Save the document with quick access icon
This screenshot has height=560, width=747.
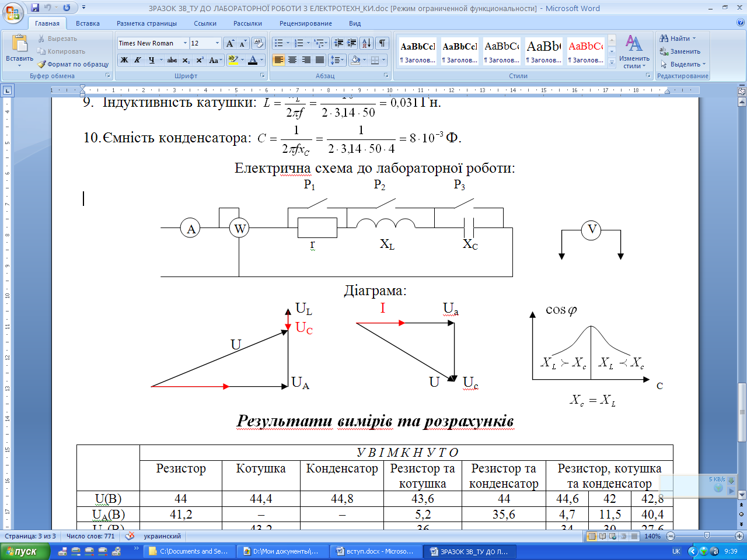35,8
